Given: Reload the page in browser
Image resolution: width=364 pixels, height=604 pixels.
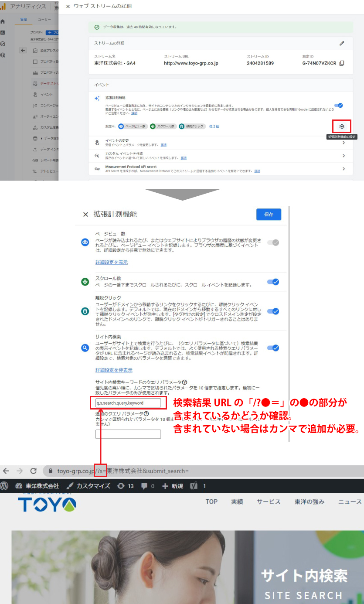Looking at the screenshot, I should point(33,471).
